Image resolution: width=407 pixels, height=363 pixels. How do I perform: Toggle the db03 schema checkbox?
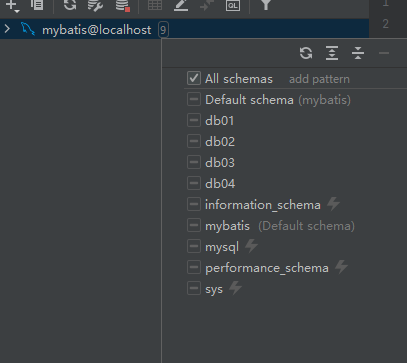pos(194,162)
